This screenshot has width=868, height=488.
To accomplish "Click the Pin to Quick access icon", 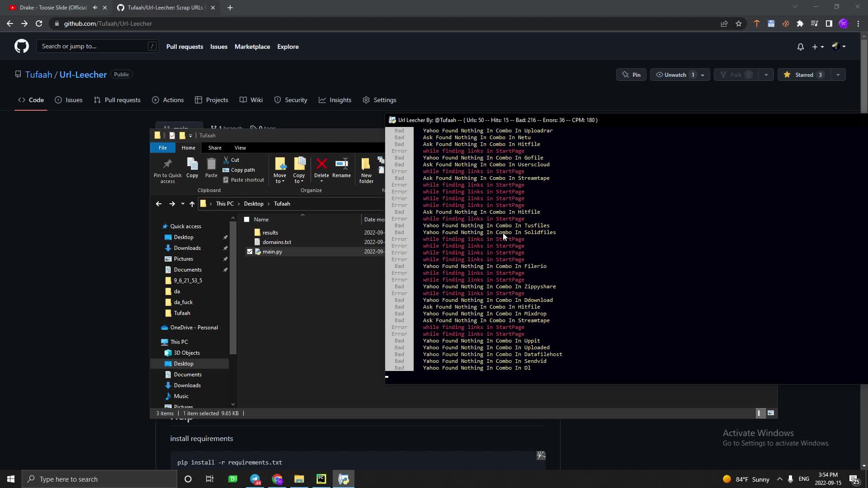I will [x=167, y=170].
